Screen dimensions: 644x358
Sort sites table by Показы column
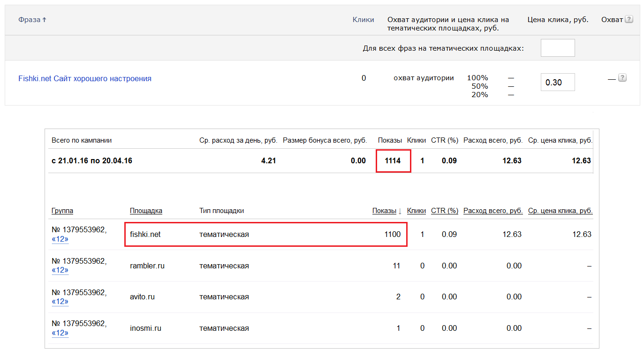tap(384, 211)
